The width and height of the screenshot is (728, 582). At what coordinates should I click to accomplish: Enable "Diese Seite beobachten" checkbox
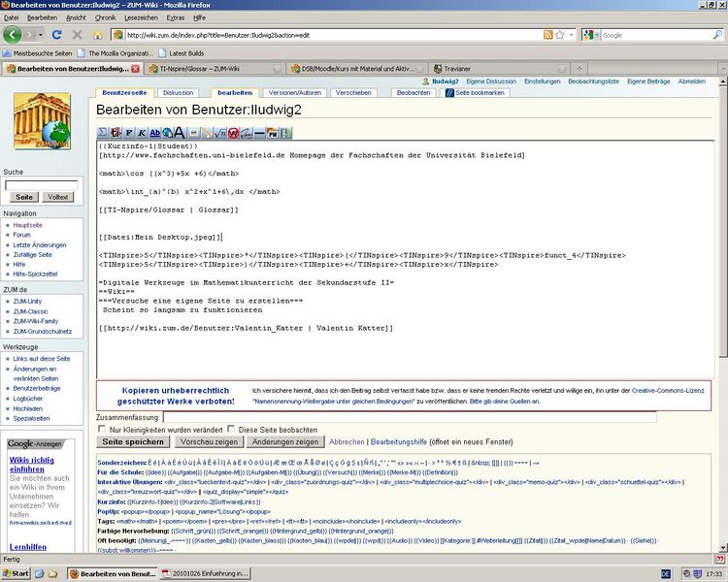(231, 429)
